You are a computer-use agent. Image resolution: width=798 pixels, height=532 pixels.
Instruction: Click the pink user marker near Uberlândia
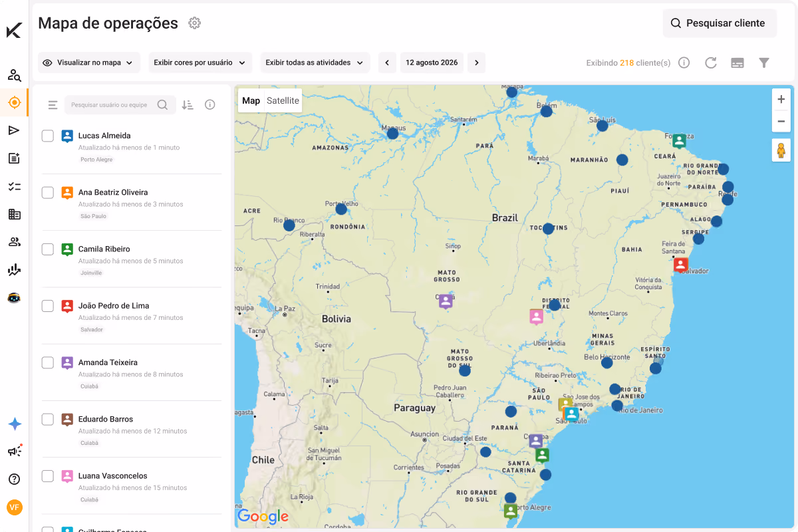pos(536,317)
